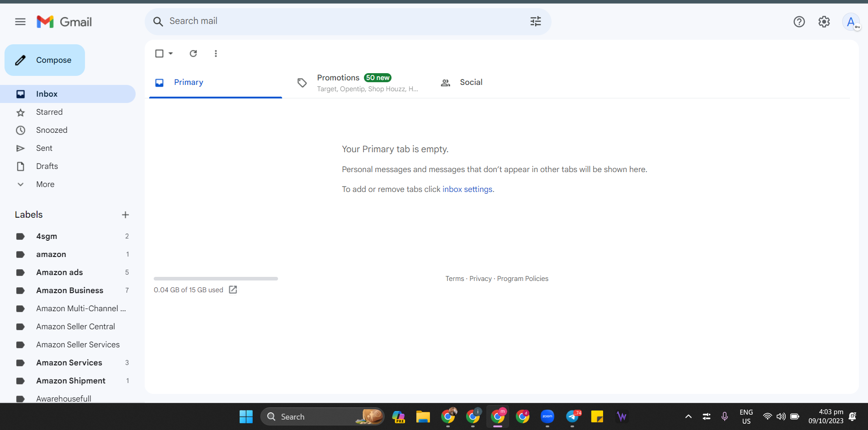Open the 4sgm label
The width and height of the screenshot is (868, 430).
pyautogui.click(x=68, y=236)
